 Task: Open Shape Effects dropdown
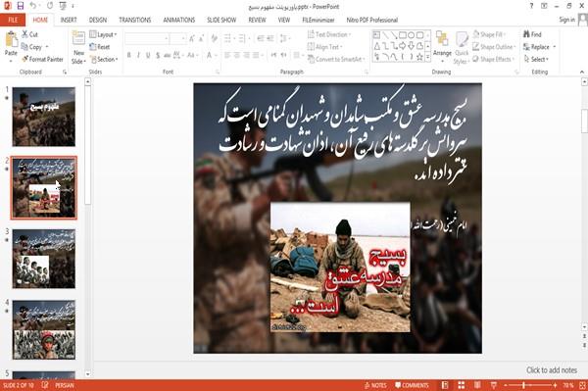point(494,59)
